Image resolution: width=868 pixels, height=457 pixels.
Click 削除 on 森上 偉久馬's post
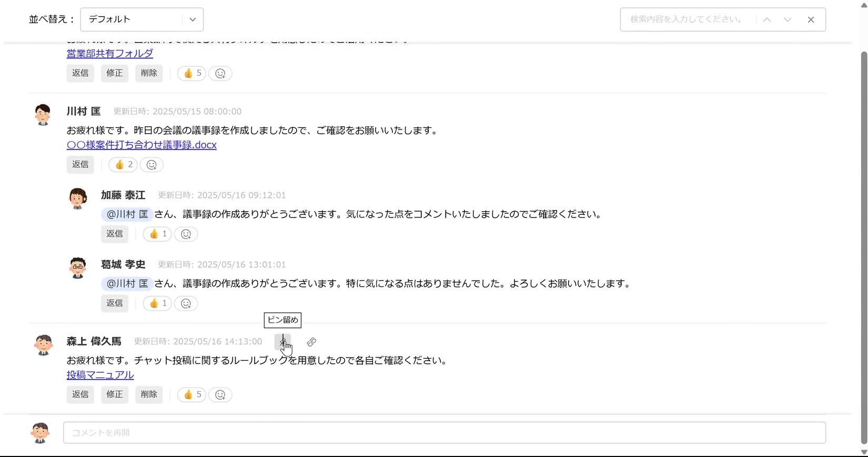click(x=149, y=394)
